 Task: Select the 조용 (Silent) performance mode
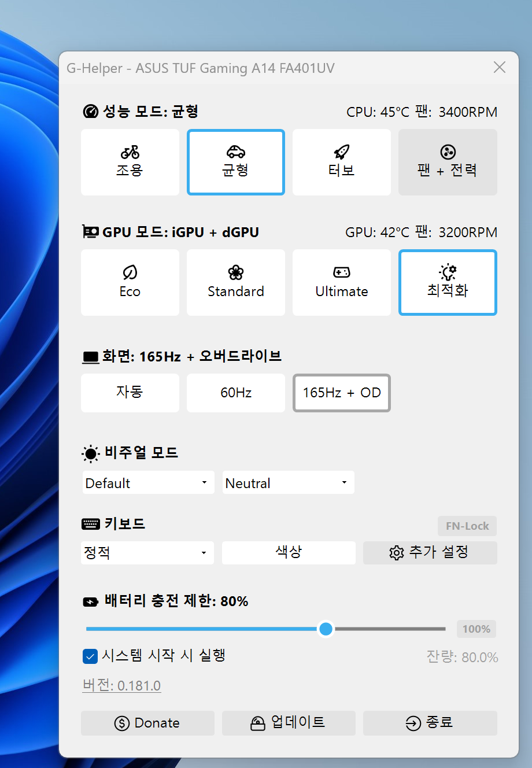130,162
